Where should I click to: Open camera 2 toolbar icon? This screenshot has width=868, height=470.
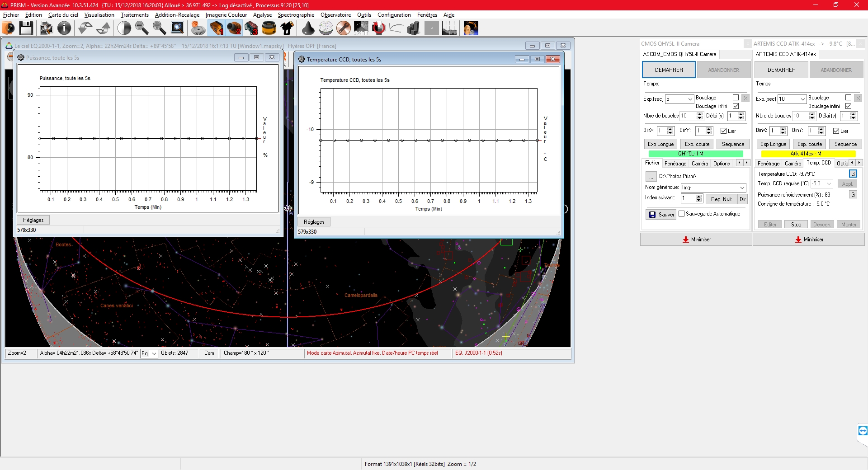pyautogui.click(x=234, y=28)
